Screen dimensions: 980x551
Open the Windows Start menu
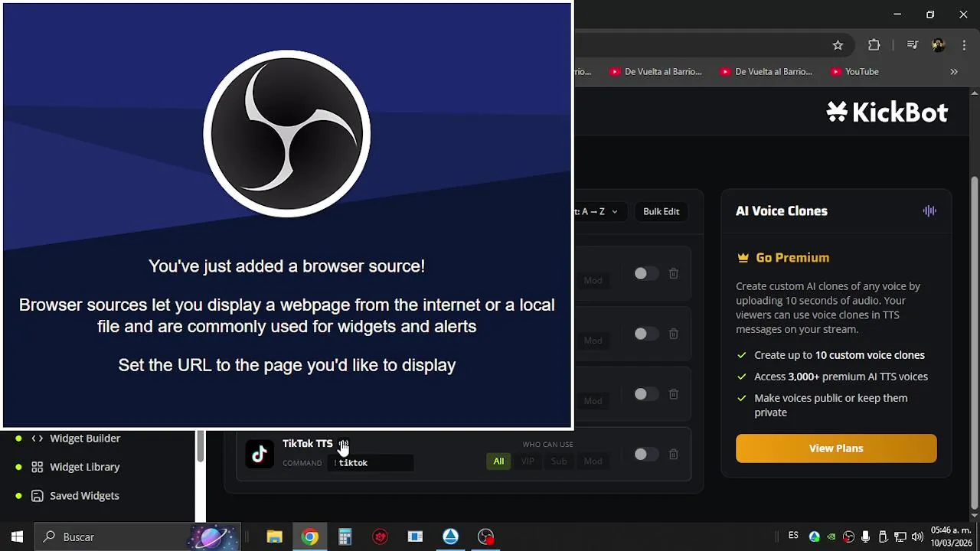click(x=17, y=536)
